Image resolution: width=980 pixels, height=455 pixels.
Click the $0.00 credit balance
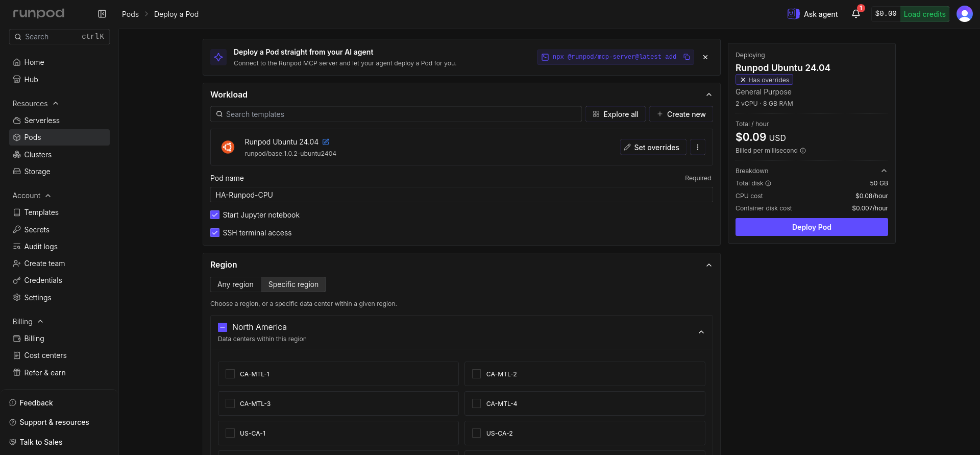(886, 14)
